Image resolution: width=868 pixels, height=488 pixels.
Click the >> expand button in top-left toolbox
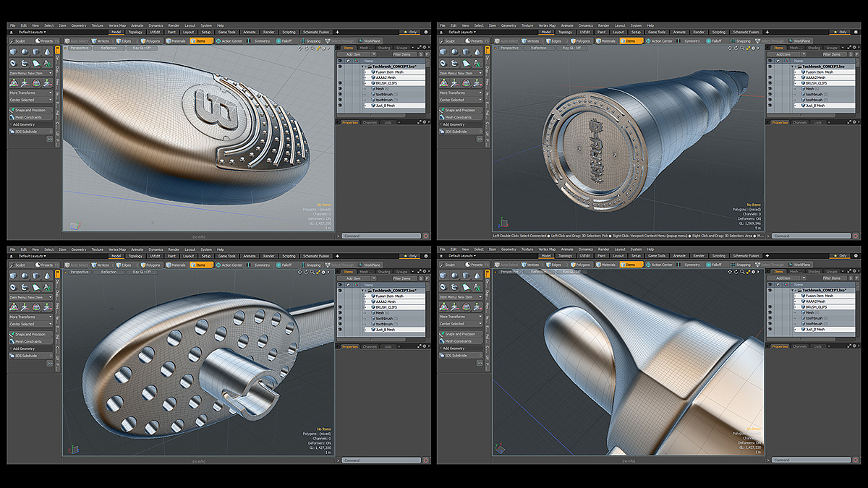coord(49,139)
